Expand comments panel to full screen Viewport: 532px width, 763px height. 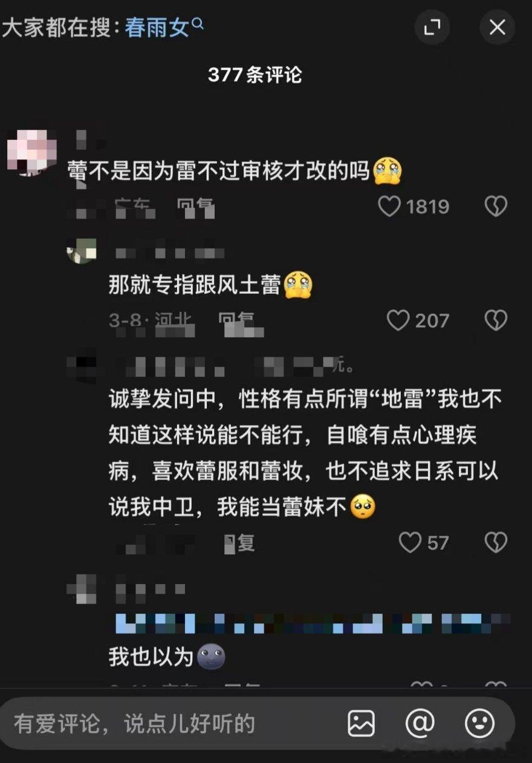(x=432, y=27)
